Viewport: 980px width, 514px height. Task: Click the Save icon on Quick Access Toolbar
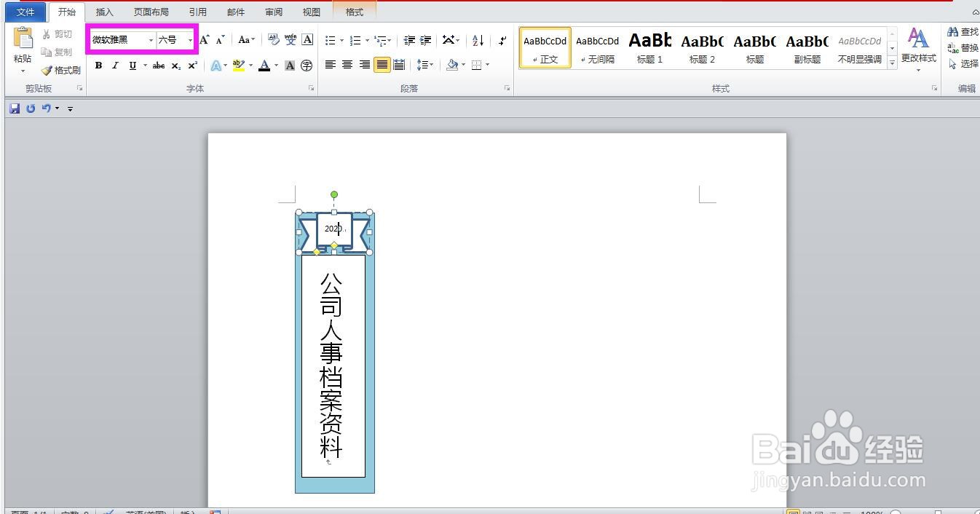pos(14,108)
